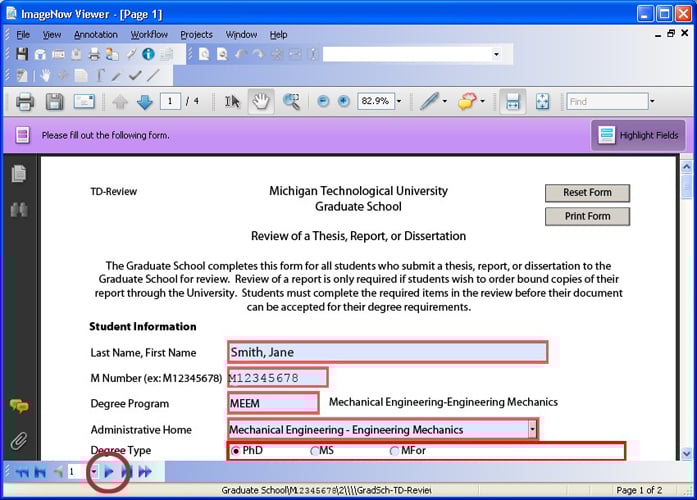
Task: Click the email envelope icon in PDF toolbar
Action: 84,102
